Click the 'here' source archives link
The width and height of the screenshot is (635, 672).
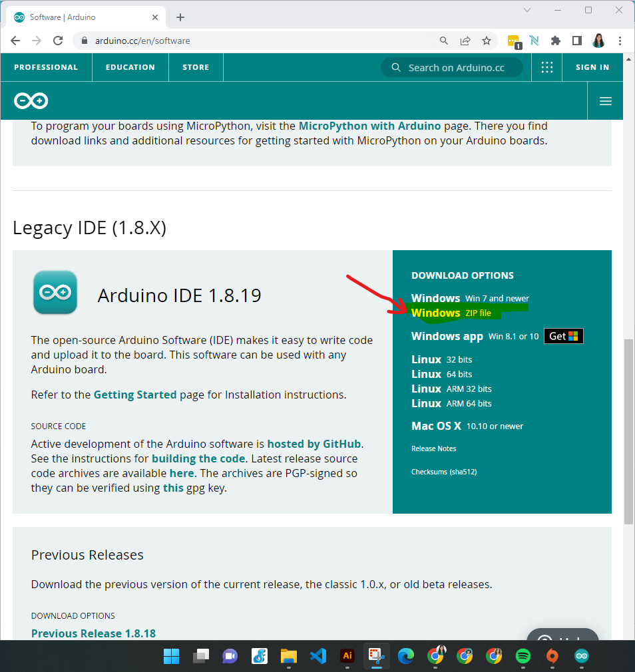tap(182, 473)
